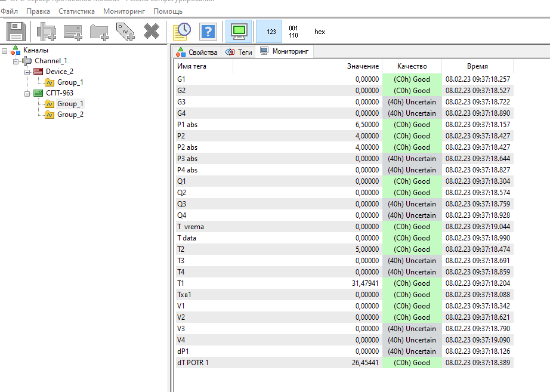The height and width of the screenshot is (392, 550).
Task: Click the Add channel toolbar icon
Action: 46,31
